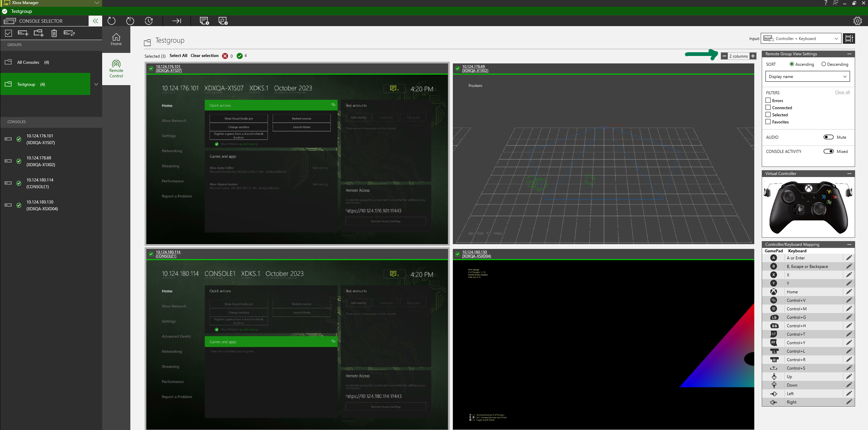Open the Xbox Manager title dropdown
Image resolution: width=868 pixels, height=430 pixels.
click(x=97, y=3)
